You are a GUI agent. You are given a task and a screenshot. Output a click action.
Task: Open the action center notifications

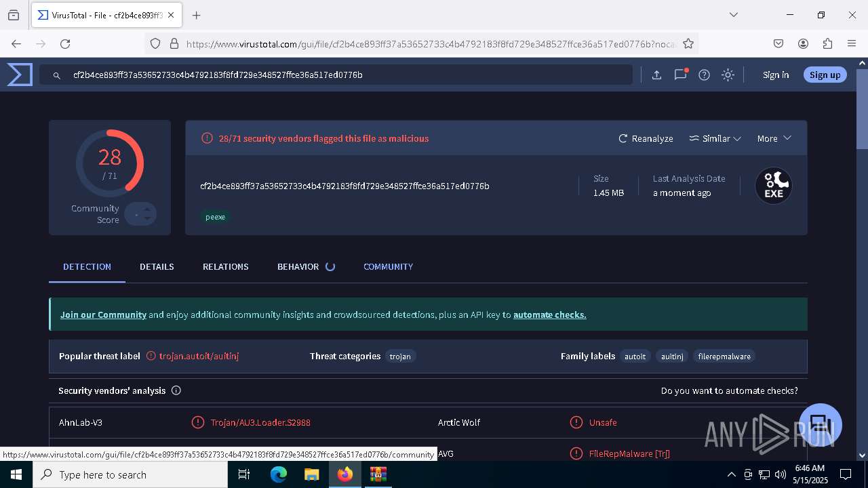pos(846,474)
